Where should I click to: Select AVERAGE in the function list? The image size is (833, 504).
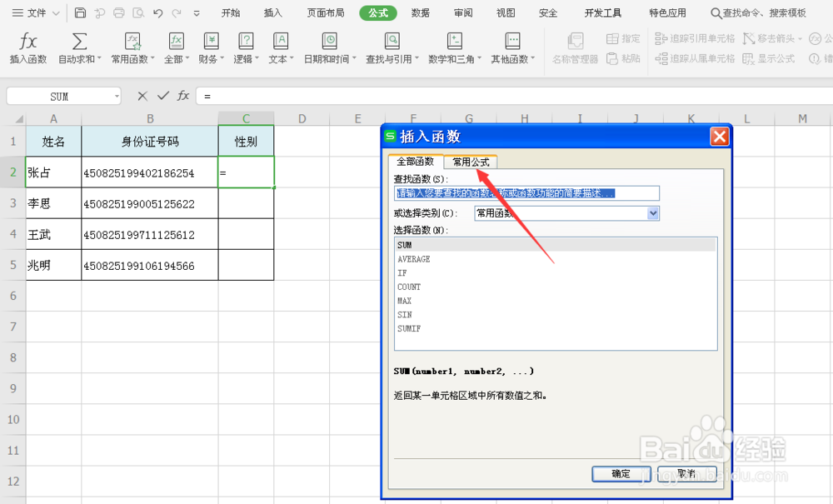[556, 259]
